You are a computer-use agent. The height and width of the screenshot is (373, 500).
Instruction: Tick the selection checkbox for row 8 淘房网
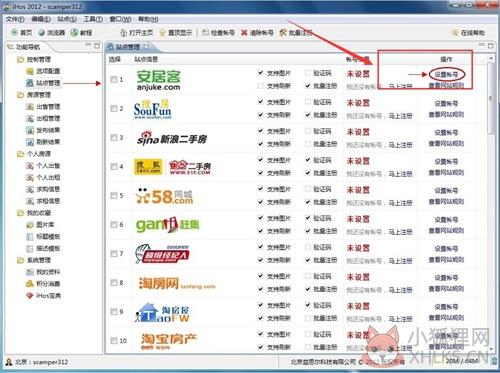coord(114,283)
